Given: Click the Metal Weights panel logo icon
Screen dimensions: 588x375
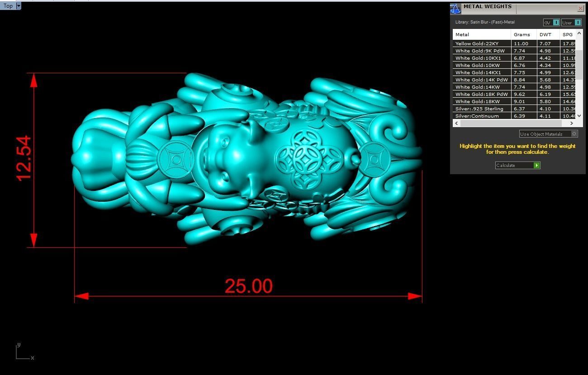Looking at the screenshot, I should click(455, 9).
